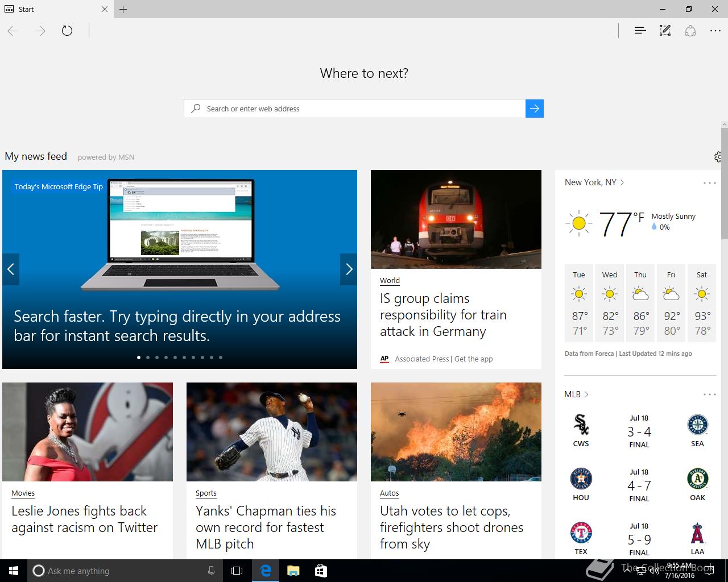Image resolution: width=728 pixels, height=582 pixels.
Task: Click Thursday forecast tile
Action: [x=640, y=303]
